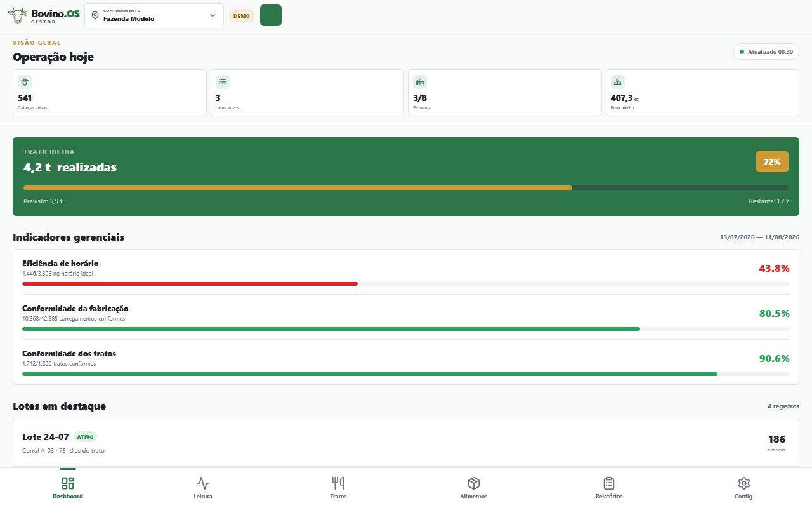
Task: Click the Leitura pulse icon
Action: (203, 483)
